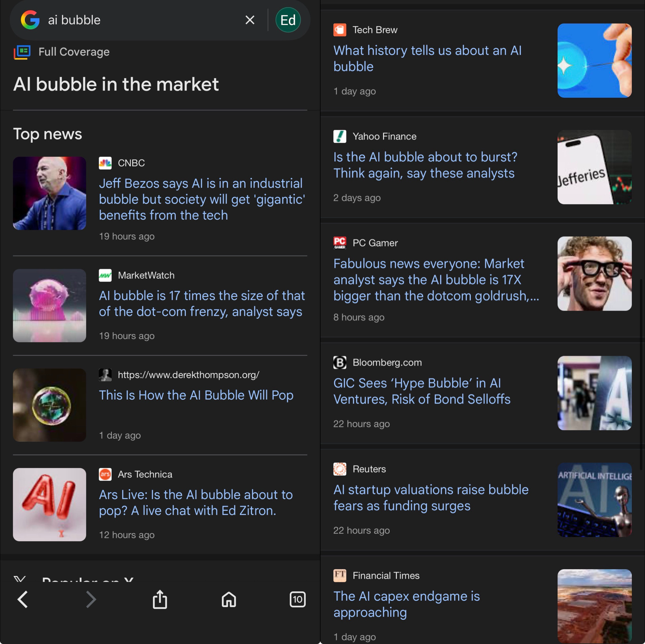645x644 pixels.
Task: Open MarketWatch 17 times dot-com article
Action: point(202,303)
